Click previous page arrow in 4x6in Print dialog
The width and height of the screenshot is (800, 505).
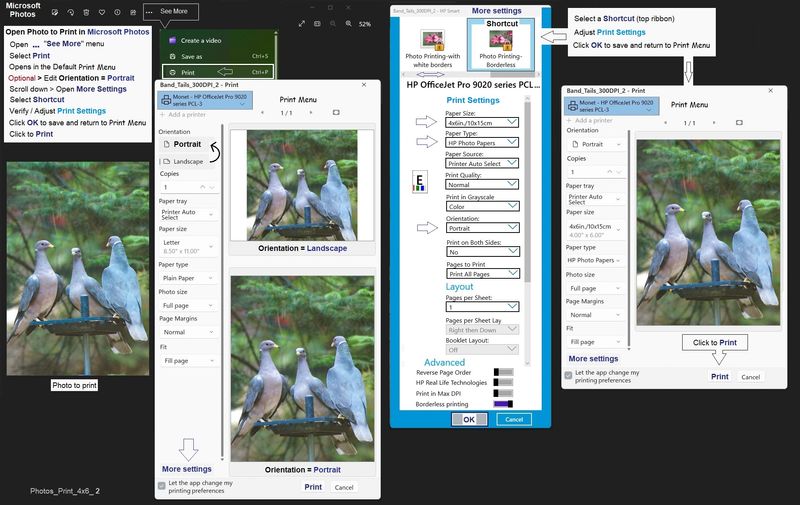coord(666,123)
